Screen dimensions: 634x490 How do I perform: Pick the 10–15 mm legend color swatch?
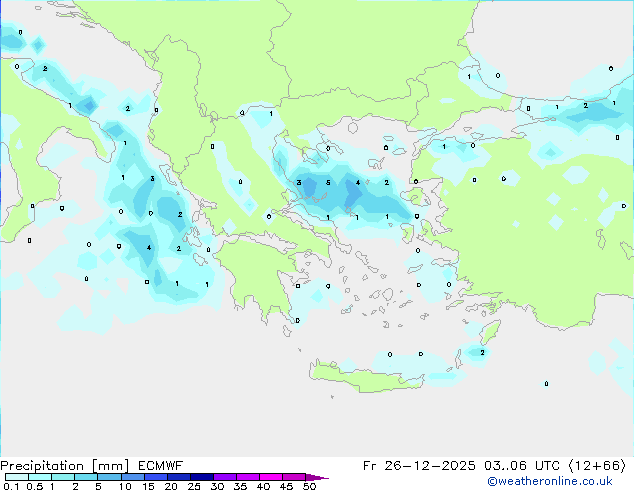tap(132, 477)
